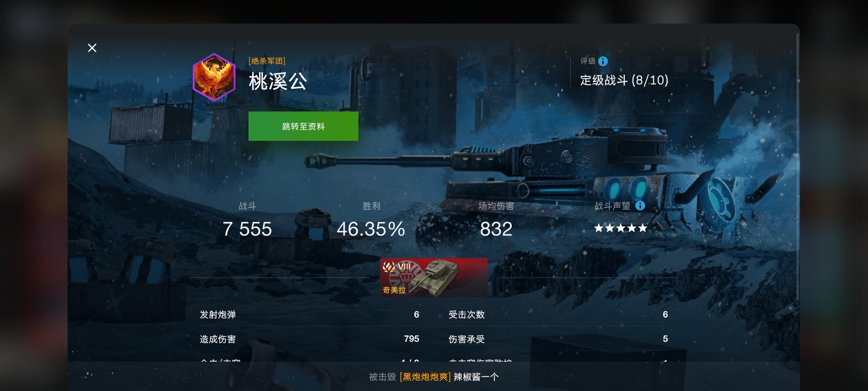868x391 pixels.
Task: Click the 场均伤害 832 stat
Action: (x=496, y=220)
